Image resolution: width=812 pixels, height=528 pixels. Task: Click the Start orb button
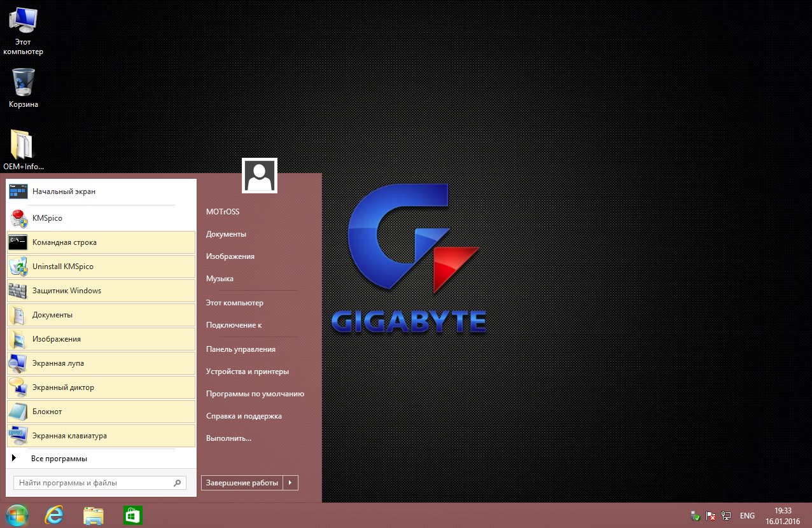(x=17, y=515)
